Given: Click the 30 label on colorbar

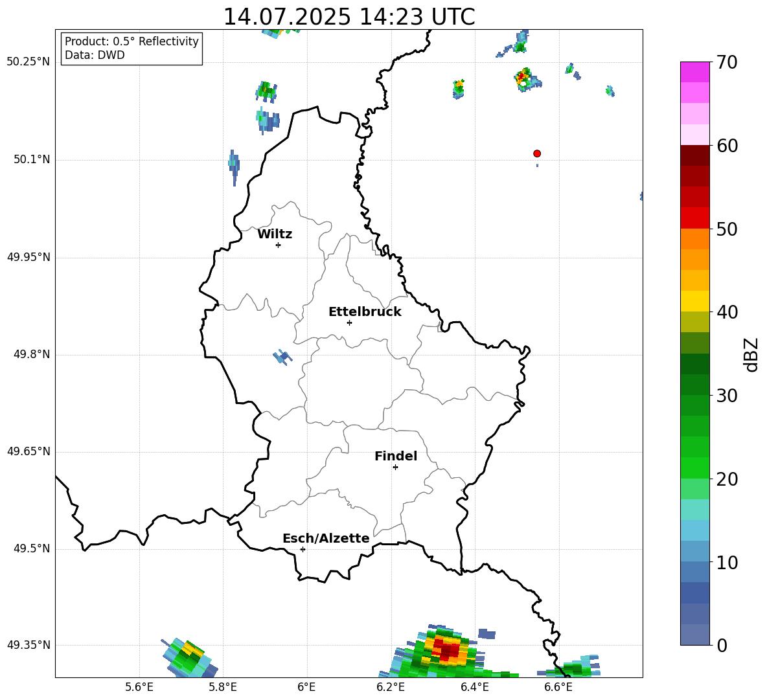Looking at the screenshot, I should pos(727,396).
